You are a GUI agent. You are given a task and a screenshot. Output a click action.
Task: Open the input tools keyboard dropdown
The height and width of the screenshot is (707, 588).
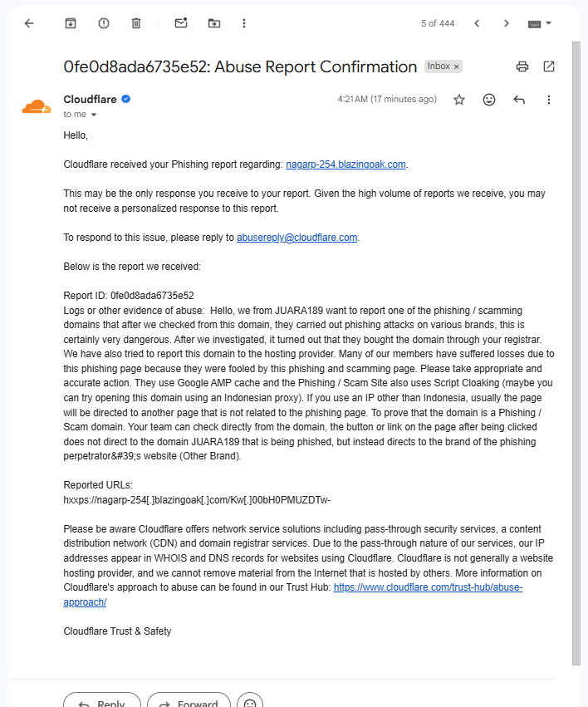coord(539,23)
